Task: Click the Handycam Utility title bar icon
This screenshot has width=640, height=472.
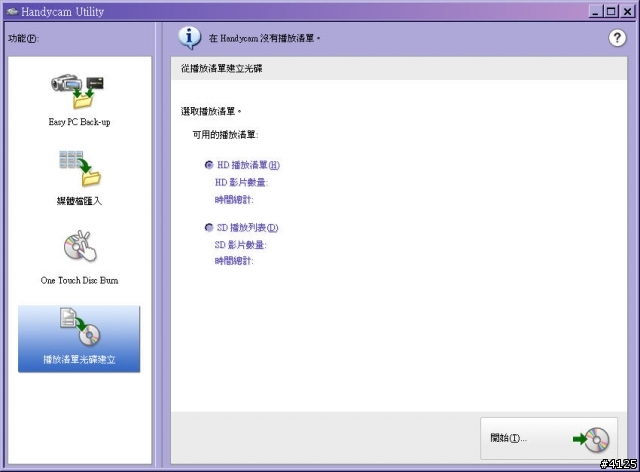Action: [11, 11]
